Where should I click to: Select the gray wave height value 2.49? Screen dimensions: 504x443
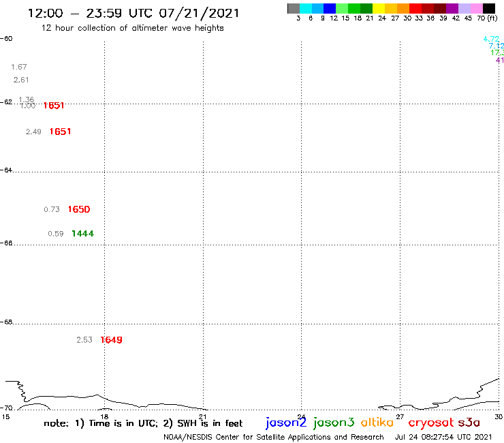tap(33, 132)
